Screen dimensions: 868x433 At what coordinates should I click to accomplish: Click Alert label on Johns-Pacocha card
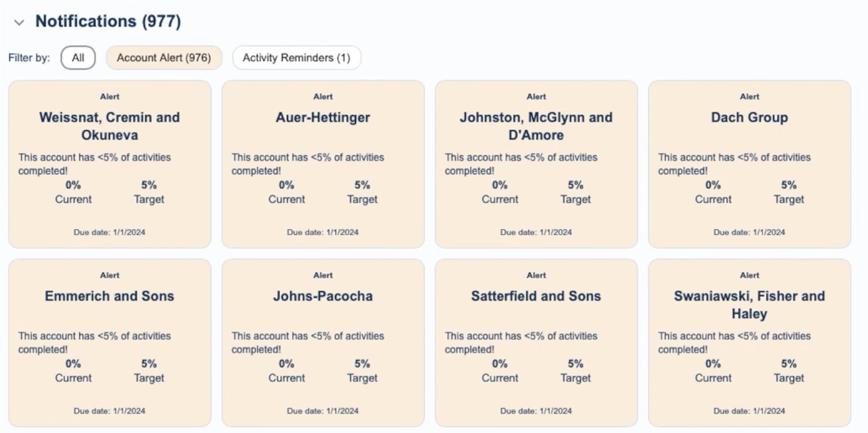322,275
